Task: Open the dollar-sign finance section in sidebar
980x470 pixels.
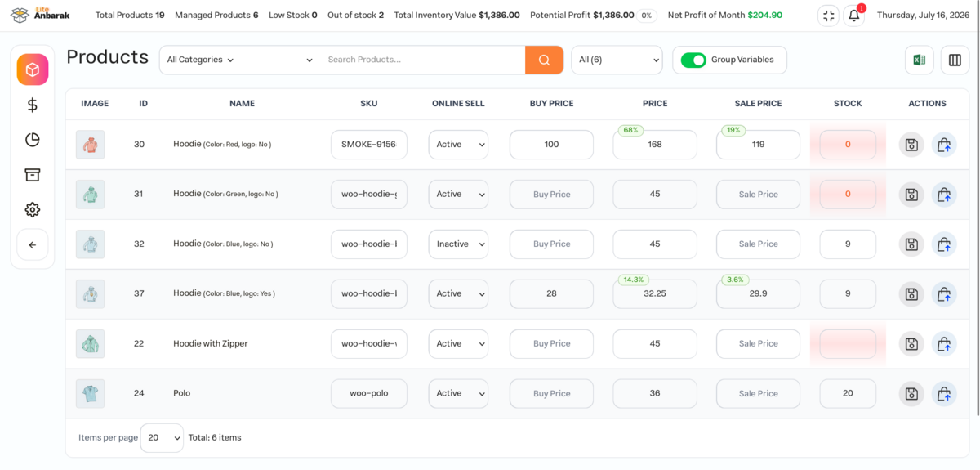Action: click(33, 105)
